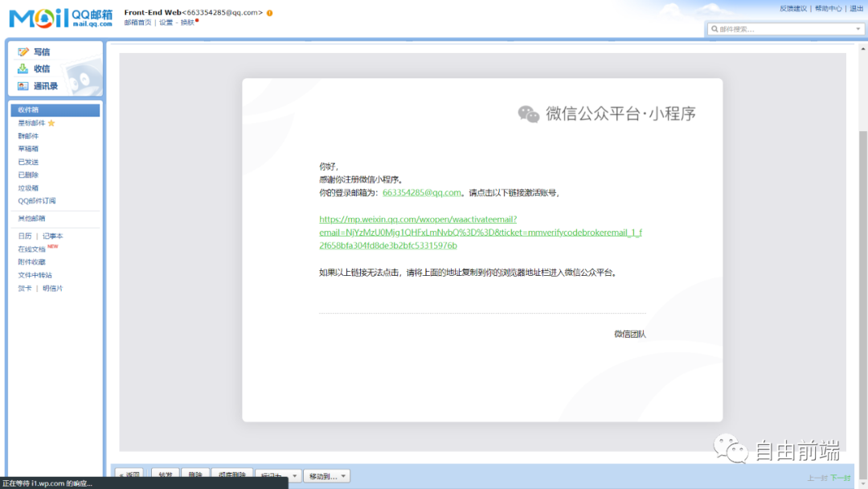
Task: Click the QQ Mail logo
Action: (61, 18)
